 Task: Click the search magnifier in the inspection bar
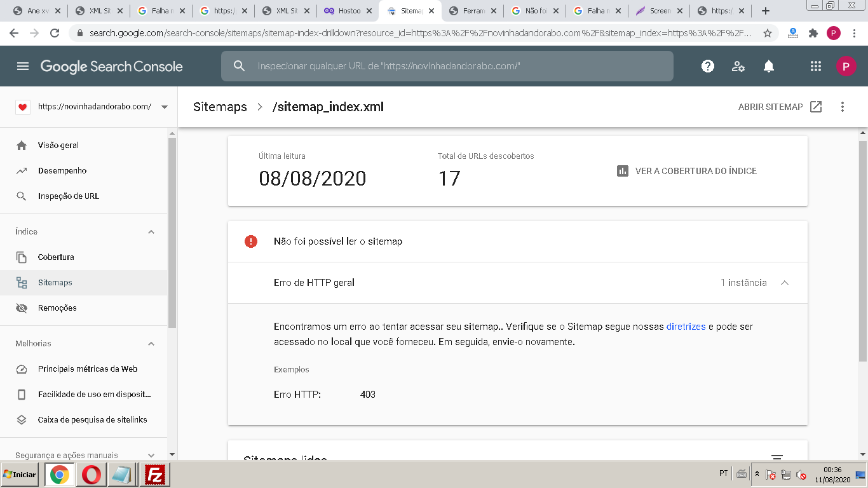[x=240, y=66]
